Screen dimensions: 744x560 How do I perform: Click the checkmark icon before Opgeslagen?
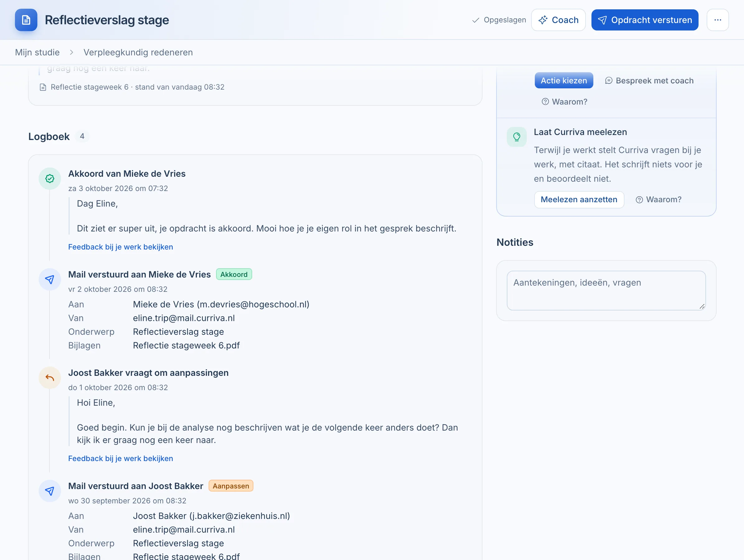pyautogui.click(x=476, y=20)
